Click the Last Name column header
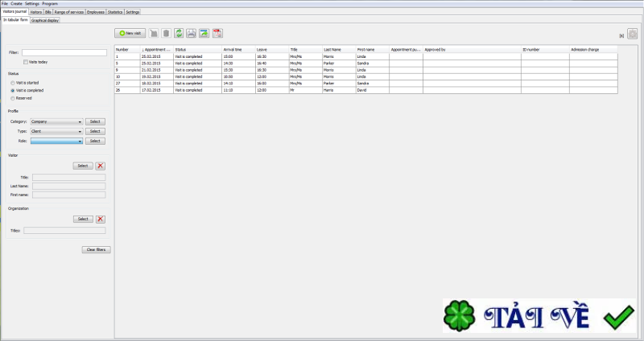 click(339, 50)
